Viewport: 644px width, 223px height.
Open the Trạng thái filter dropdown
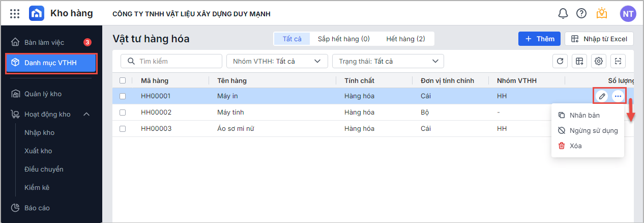click(388, 62)
